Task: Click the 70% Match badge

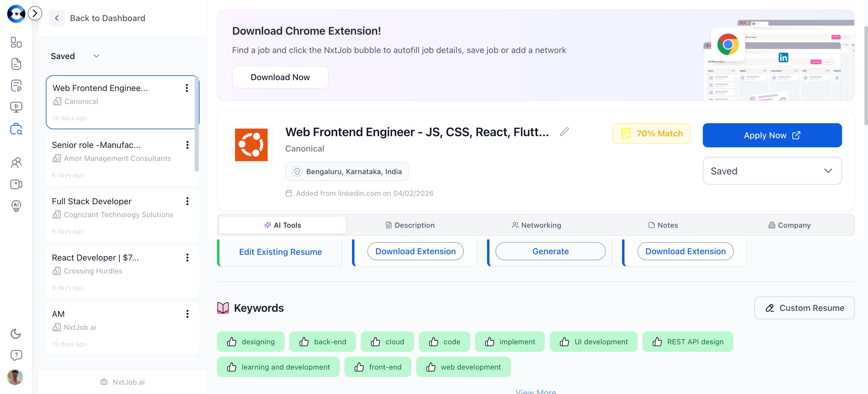Action: click(651, 134)
